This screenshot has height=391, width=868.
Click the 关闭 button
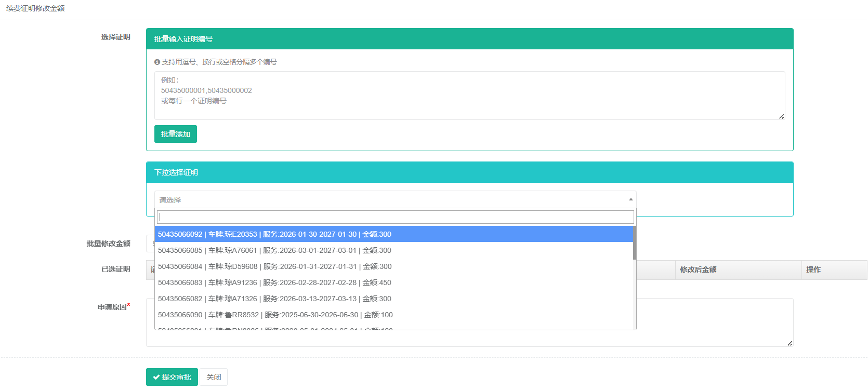214,377
